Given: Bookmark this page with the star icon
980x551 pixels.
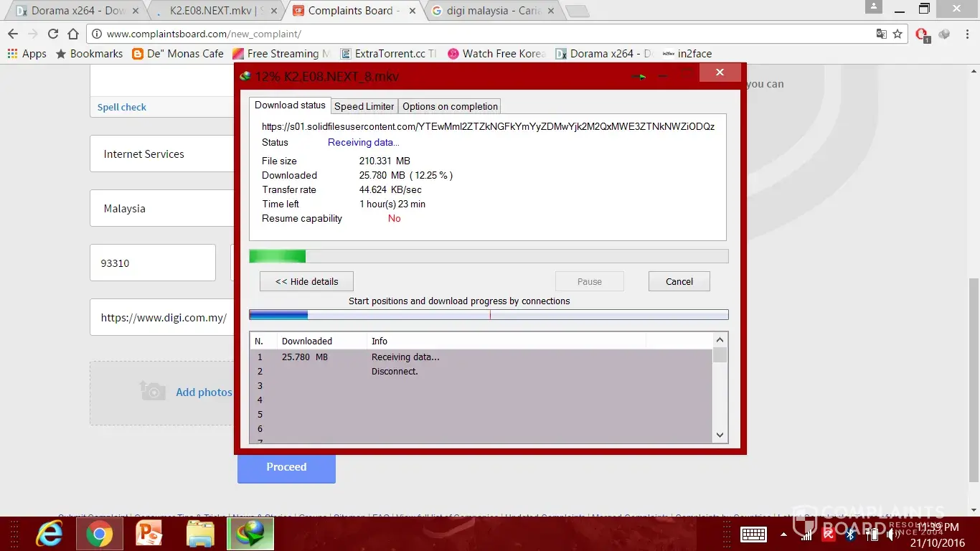Looking at the screenshot, I should tap(897, 34).
